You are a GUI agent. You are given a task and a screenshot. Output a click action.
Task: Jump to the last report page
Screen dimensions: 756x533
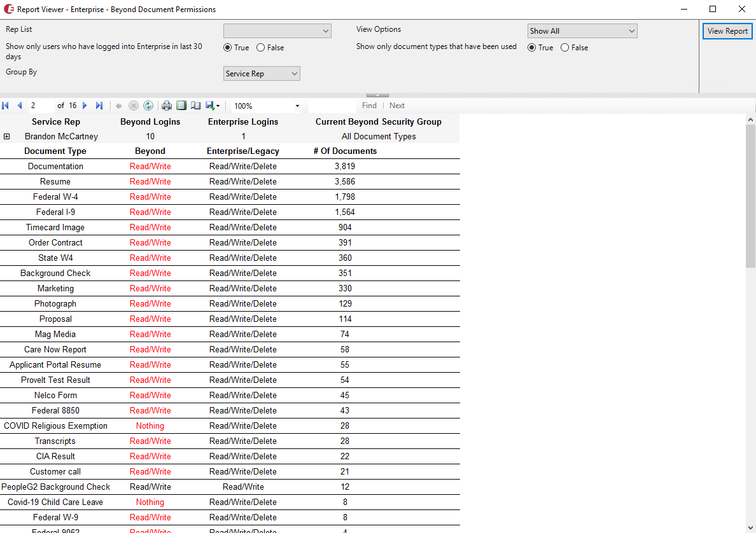[99, 106]
